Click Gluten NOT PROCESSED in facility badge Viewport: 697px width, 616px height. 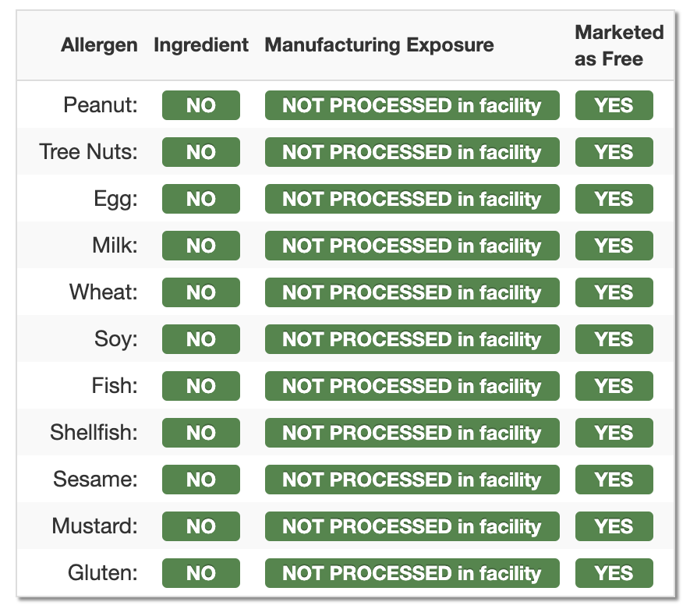(412, 573)
